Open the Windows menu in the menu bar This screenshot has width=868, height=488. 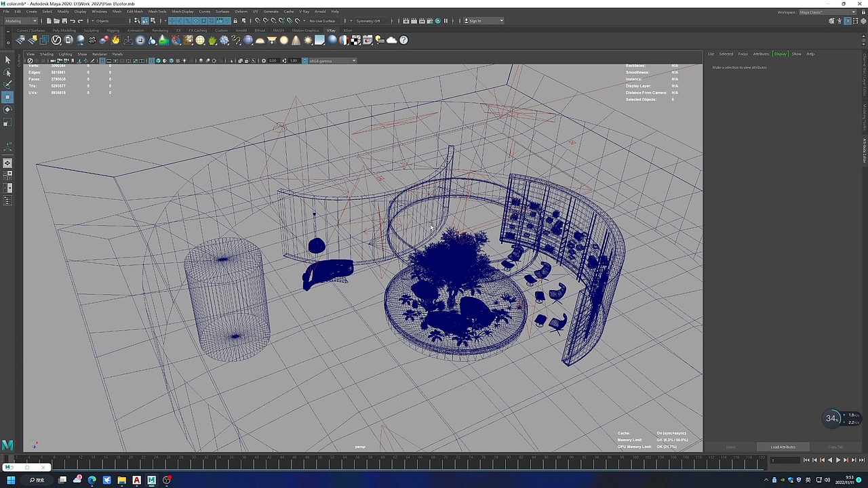click(99, 12)
